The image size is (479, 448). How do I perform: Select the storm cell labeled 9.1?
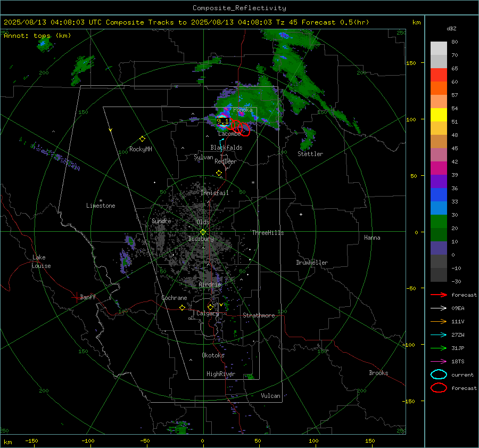[x=222, y=121]
